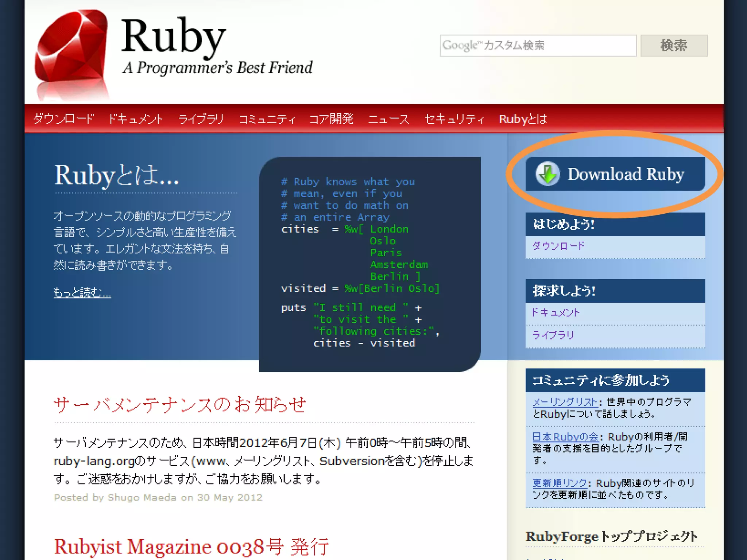Screen dimensions: 747x560
Task: Select ライブラリ in the red navigation bar
Action: (x=201, y=119)
